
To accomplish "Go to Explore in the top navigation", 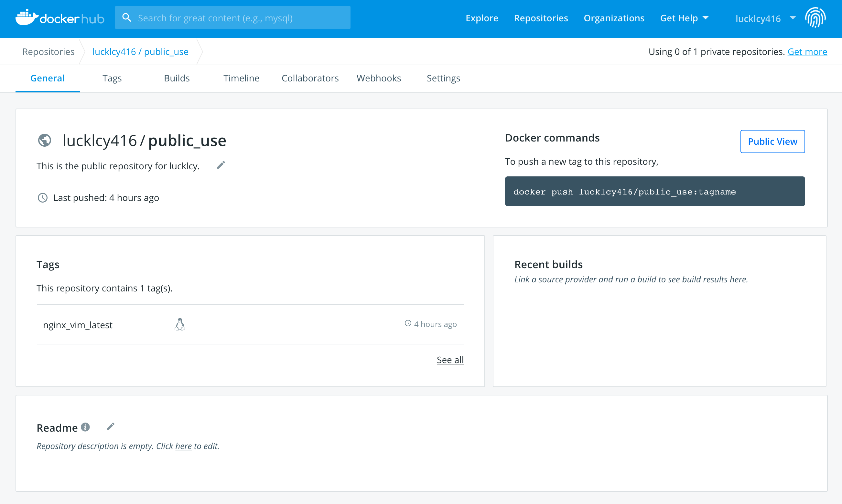I will pos(482,18).
